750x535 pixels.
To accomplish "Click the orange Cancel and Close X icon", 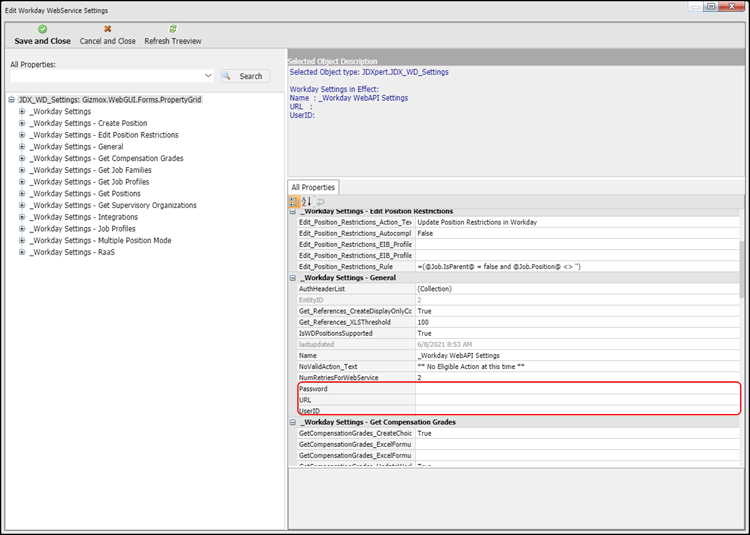I will point(108,29).
